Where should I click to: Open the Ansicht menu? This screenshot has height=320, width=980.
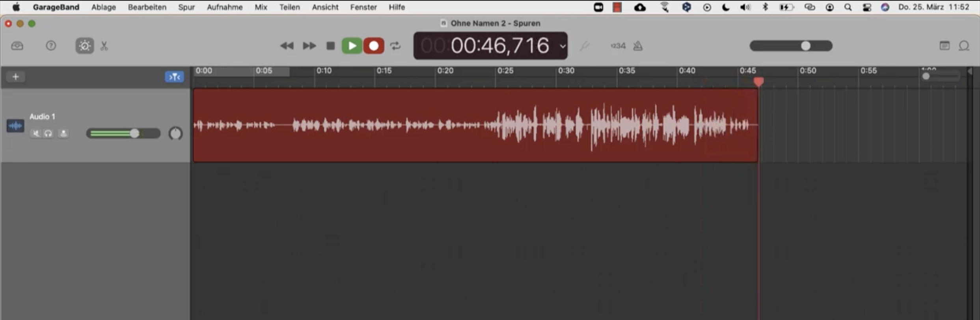click(x=325, y=7)
